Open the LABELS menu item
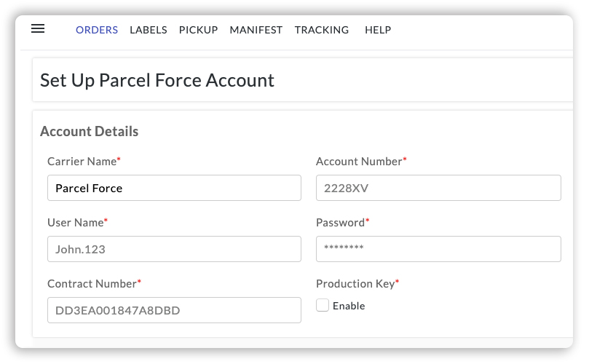Screen dimensions: 589x364 pos(149,30)
